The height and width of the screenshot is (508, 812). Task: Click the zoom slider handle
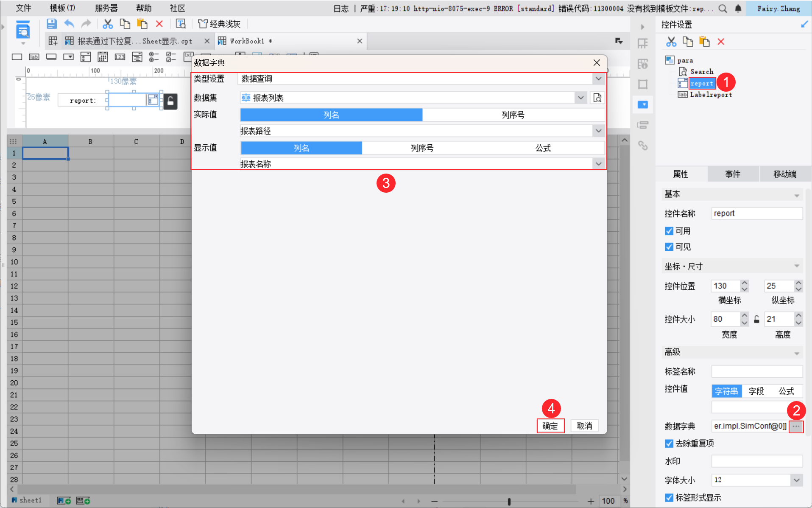(x=509, y=502)
